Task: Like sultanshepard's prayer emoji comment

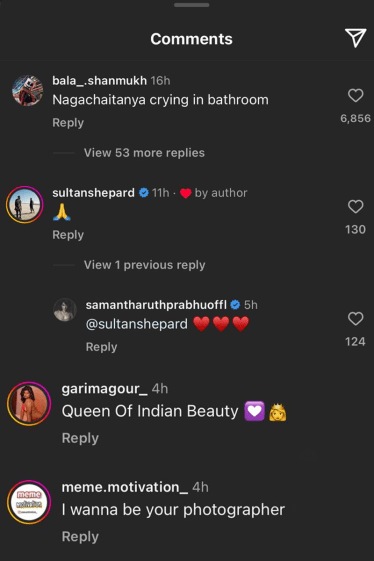Action: pyautogui.click(x=355, y=206)
